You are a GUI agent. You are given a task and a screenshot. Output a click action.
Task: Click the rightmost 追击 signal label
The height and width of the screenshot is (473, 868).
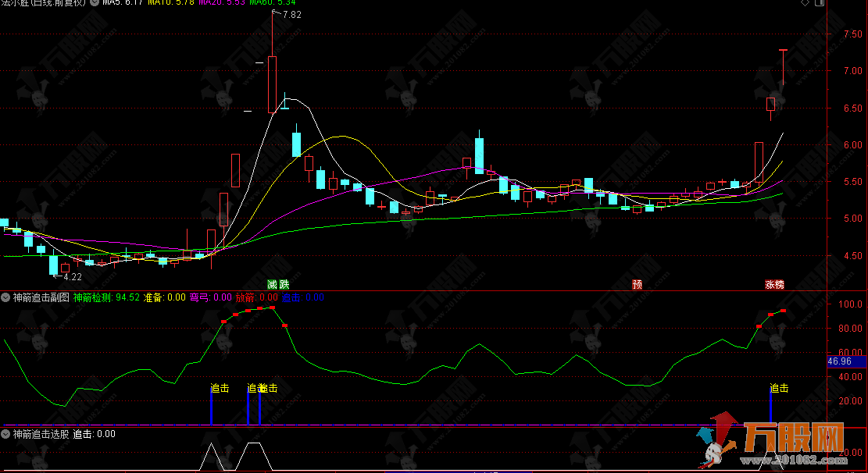[779, 388]
